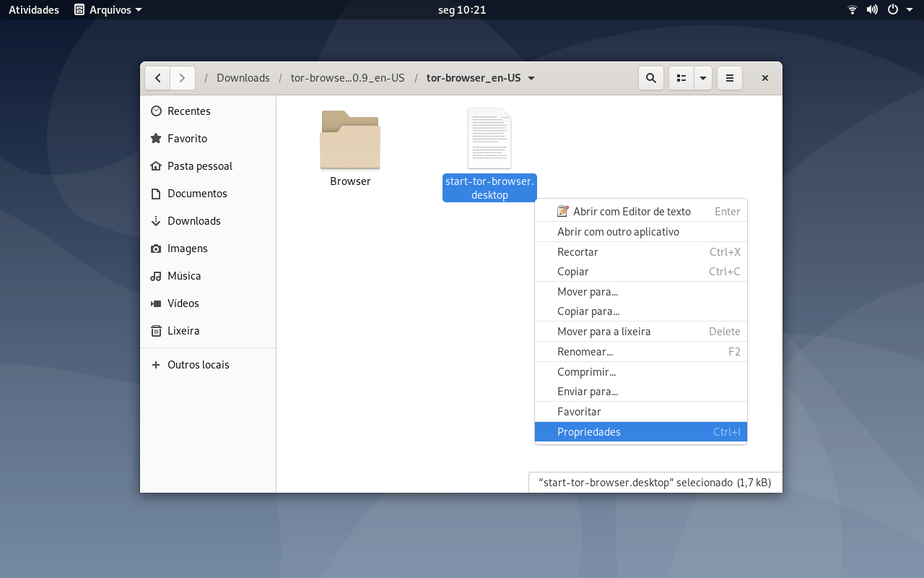Click the Documentos sidebar icon

tap(156, 194)
